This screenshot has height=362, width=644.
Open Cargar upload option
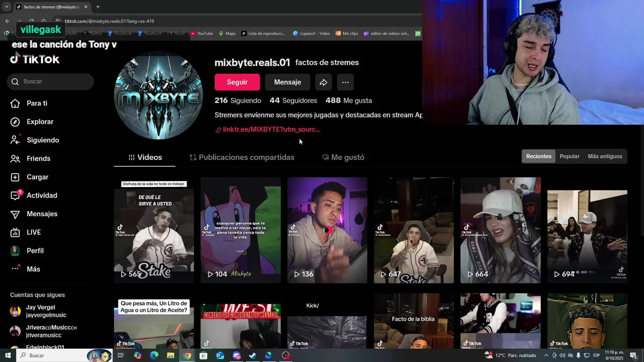[x=30, y=177]
